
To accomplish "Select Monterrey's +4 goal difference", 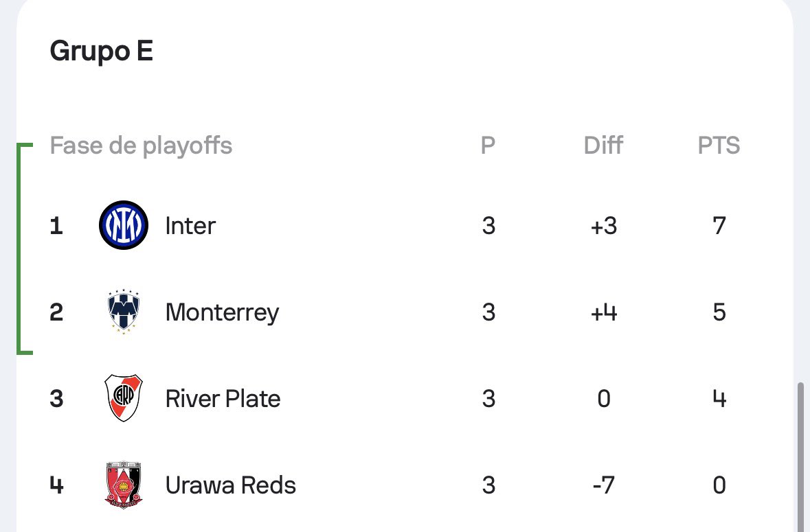I will 603,312.
